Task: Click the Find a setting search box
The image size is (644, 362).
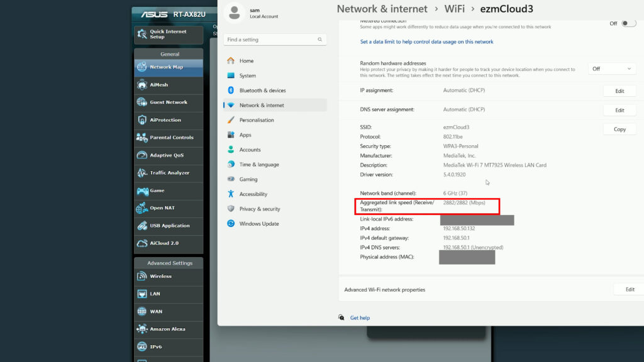Action: (275, 39)
